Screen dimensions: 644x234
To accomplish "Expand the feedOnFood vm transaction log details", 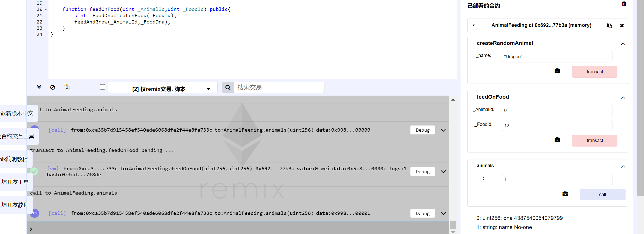I will tap(443, 172).
